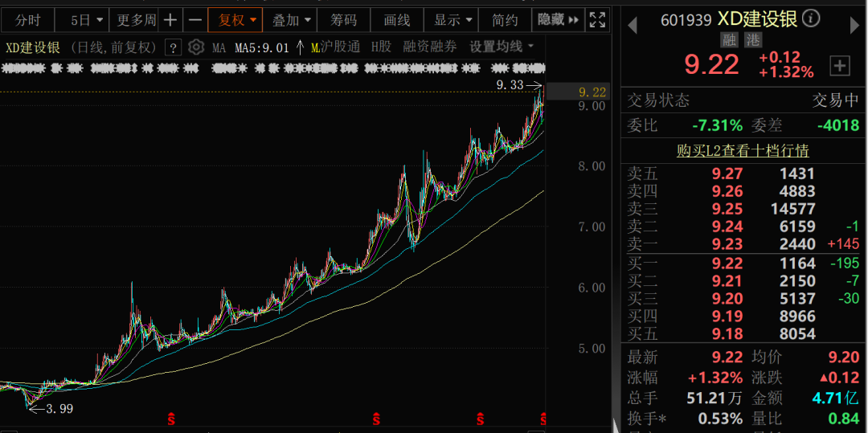Go to previous stock with left arrow
The height and width of the screenshot is (433, 868).
[x=632, y=26]
